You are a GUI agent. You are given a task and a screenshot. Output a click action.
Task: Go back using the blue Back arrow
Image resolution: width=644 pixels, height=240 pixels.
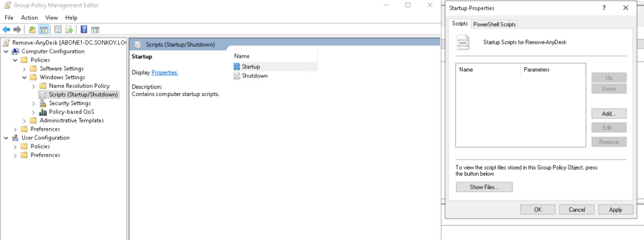click(x=6, y=30)
